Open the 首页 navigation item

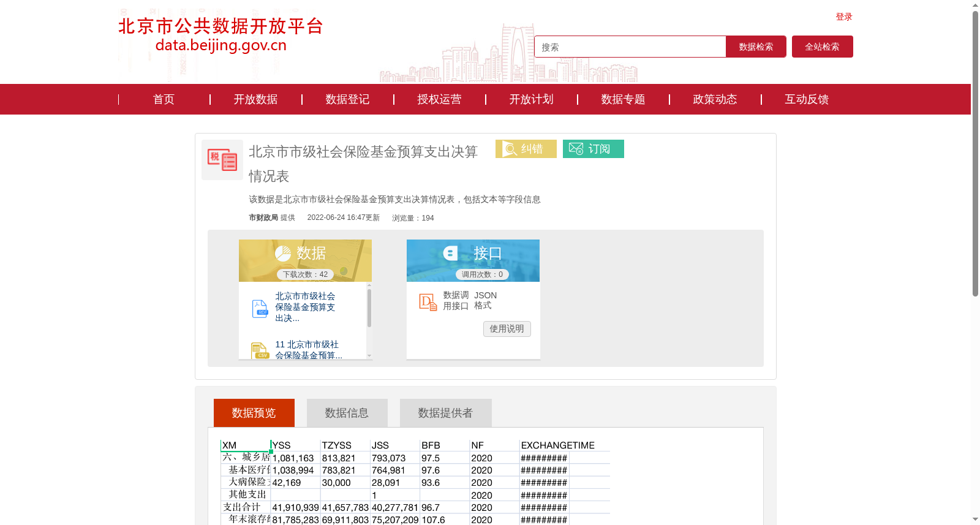(x=164, y=99)
